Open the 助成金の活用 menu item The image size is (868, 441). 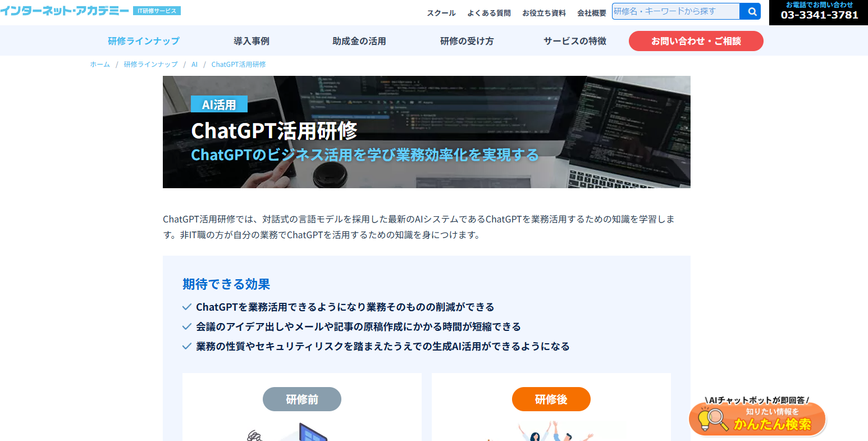click(x=359, y=41)
